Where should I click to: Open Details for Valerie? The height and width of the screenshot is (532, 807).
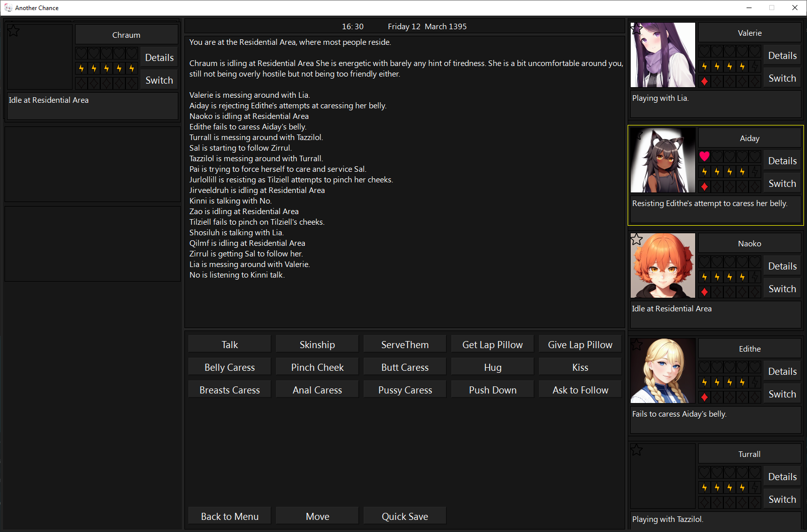pos(782,56)
